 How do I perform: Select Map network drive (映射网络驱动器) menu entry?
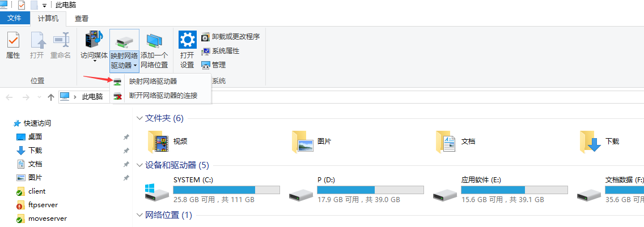tap(153, 82)
